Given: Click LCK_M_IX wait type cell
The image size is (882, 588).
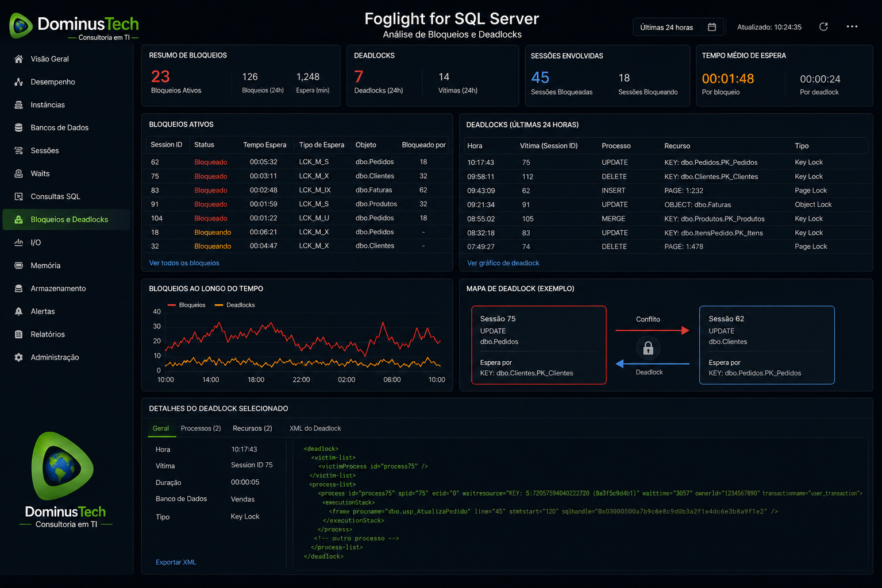Looking at the screenshot, I should pos(314,190).
